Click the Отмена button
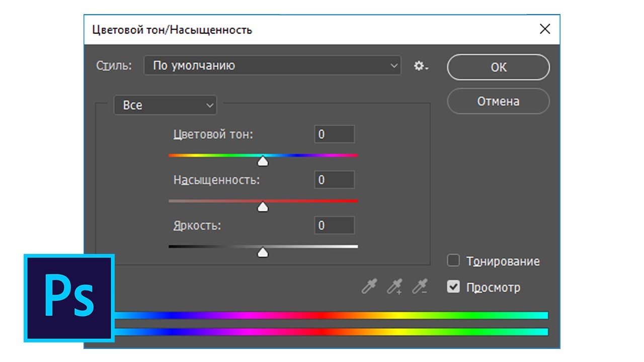 pyautogui.click(x=498, y=101)
